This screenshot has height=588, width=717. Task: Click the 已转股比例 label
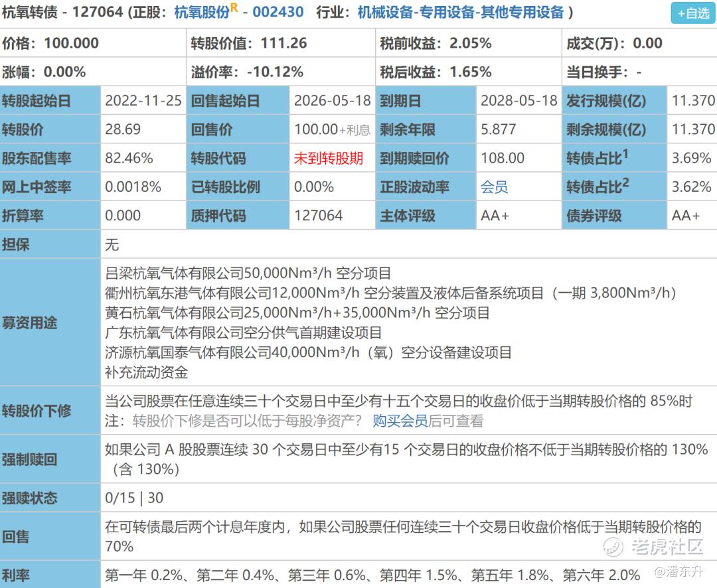(x=225, y=187)
